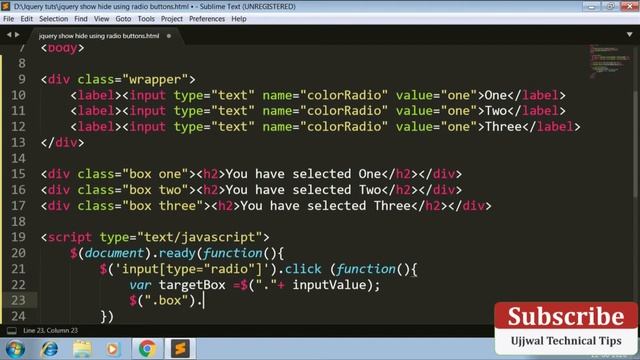Open the File menu
The height and width of the screenshot is (360, 640).
[x=9, y=19]
